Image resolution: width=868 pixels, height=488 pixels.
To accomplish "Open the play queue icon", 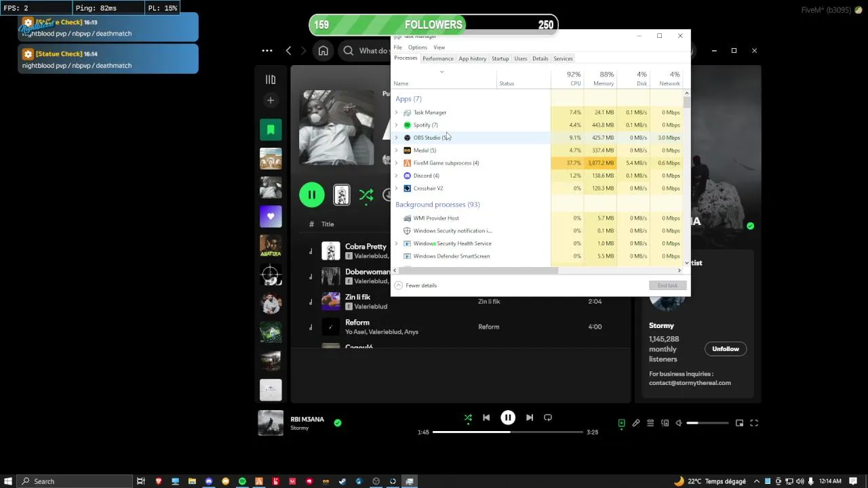I will tap(650, 423).
